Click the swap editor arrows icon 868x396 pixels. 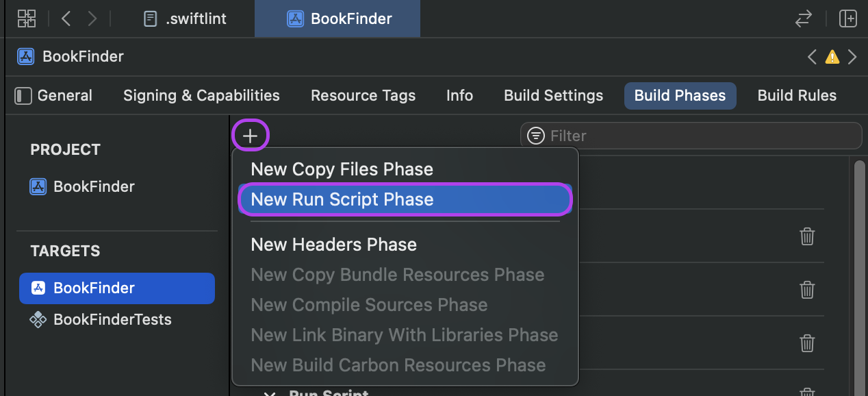click(x=803, y=18)
